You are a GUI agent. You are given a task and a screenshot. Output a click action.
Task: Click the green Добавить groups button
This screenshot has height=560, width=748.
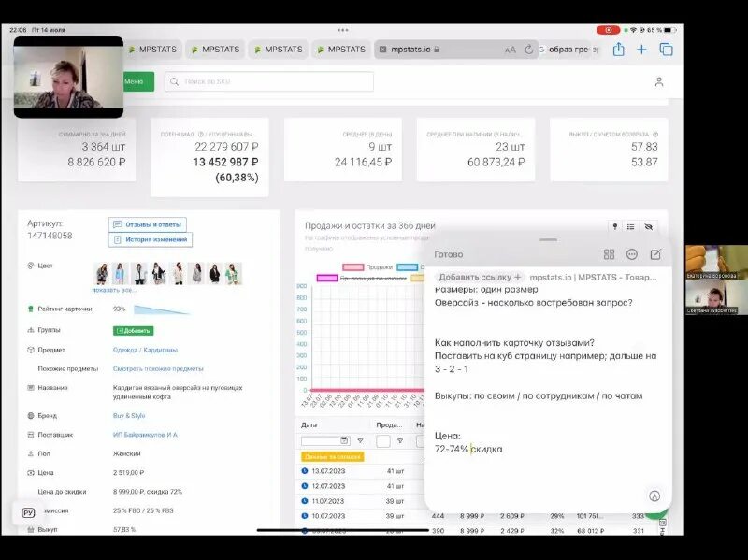tap(133, 331)
